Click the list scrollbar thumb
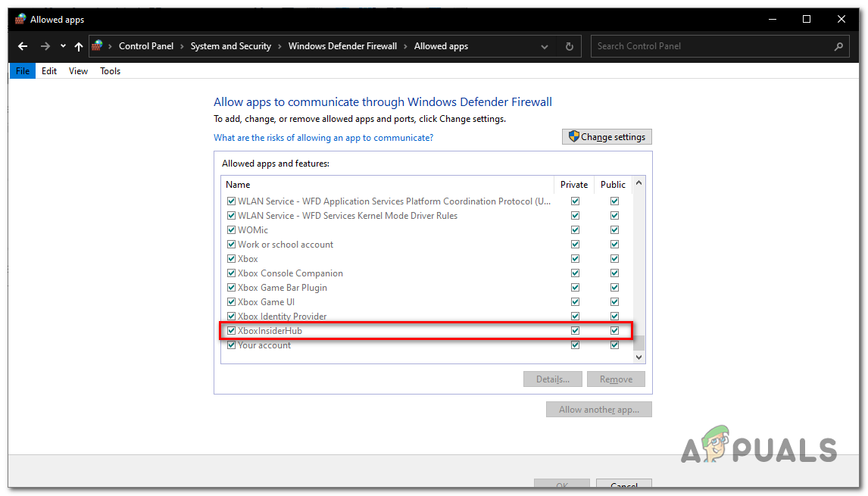Screen dimensions: 868x496 (x=639, y=343)
